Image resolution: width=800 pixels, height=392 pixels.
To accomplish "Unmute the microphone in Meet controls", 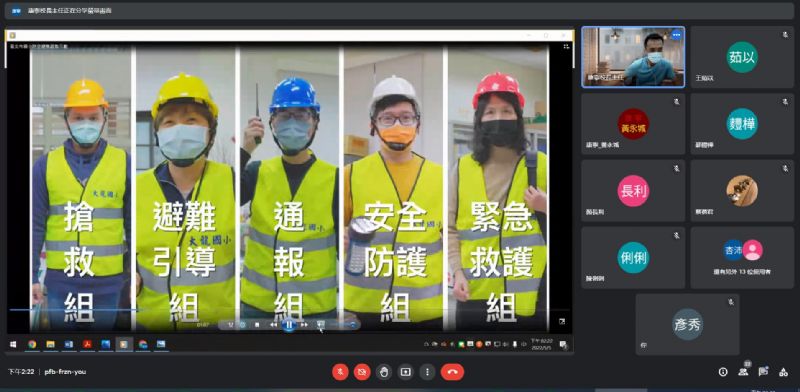I will tap(340, 372).
